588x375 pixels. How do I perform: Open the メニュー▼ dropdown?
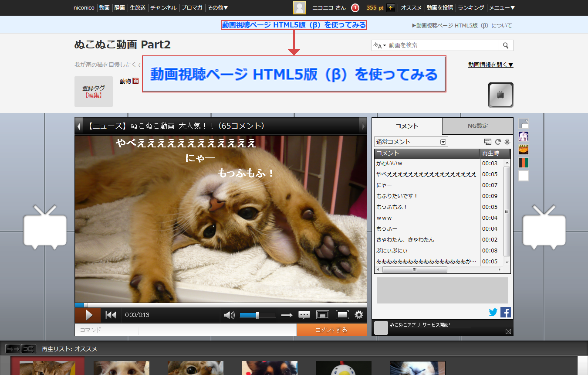point(502,8)
